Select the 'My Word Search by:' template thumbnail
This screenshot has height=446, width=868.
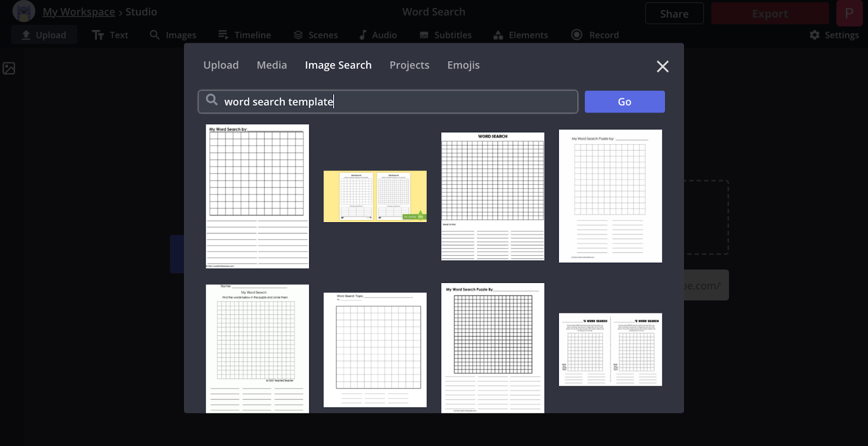coord(257,196)
